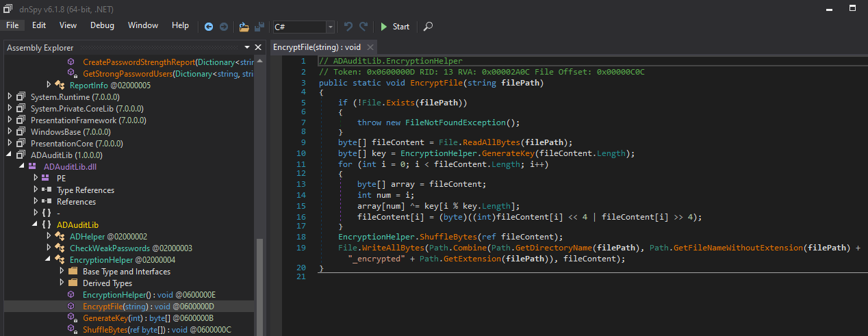The width and height of the screenshot is (868, 336).
Task: Click PresentationFramework assembly icon
Action: click(x=21, y=120)
